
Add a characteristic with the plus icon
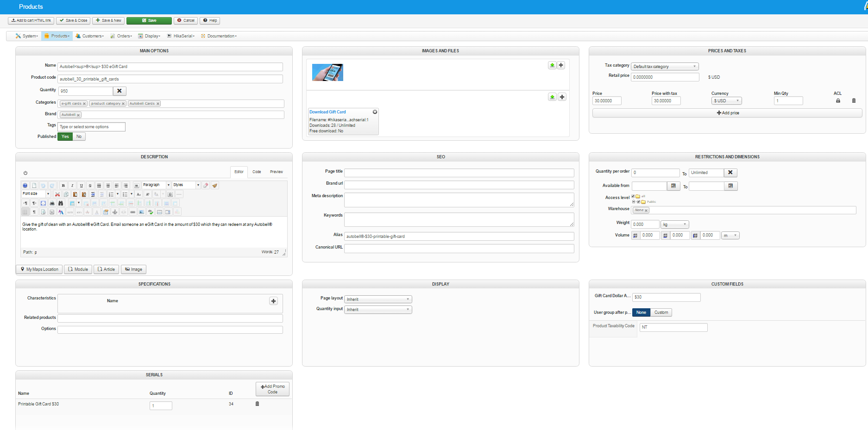tap(274, 301)
